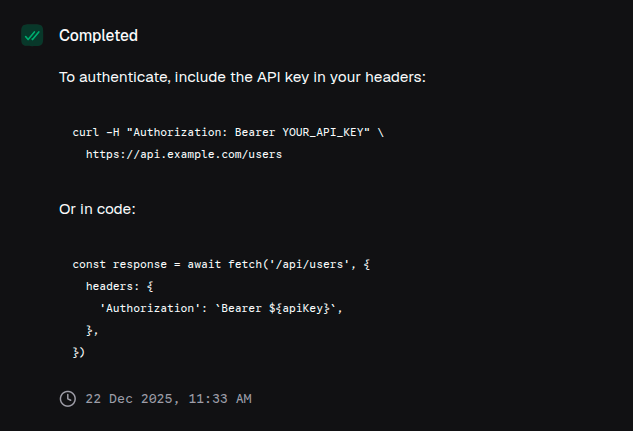Screen dimensions: 633x431
Task: Click the "Or in code:" text
Action: click(97, 209)
